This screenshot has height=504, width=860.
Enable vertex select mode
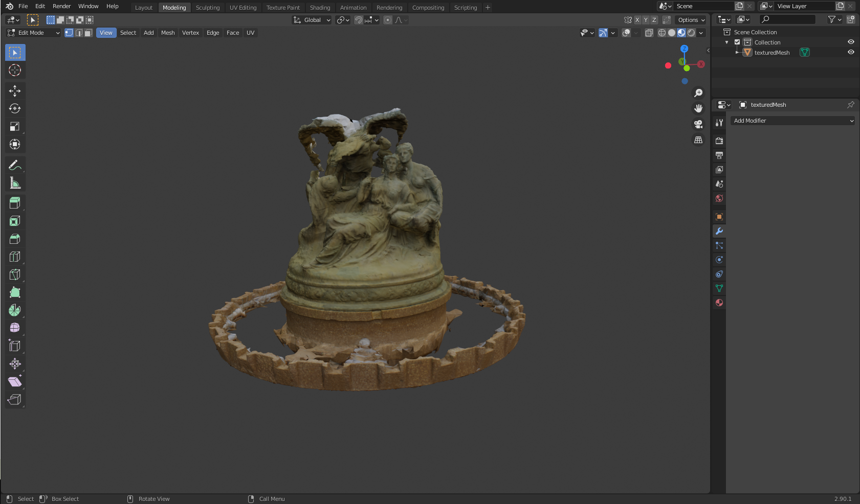[69, 33]
